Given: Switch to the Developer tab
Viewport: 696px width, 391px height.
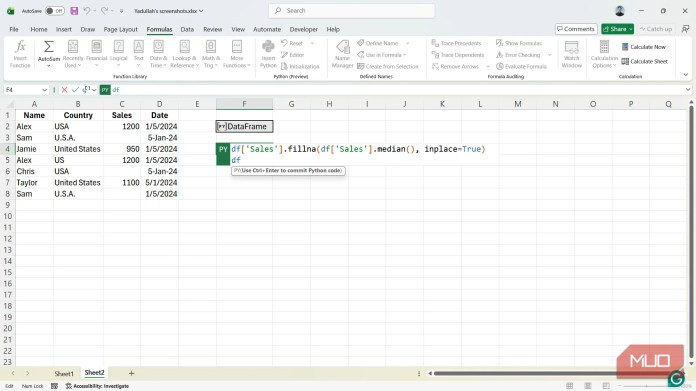Looking at the screenshot, I should tap(304, 29).
